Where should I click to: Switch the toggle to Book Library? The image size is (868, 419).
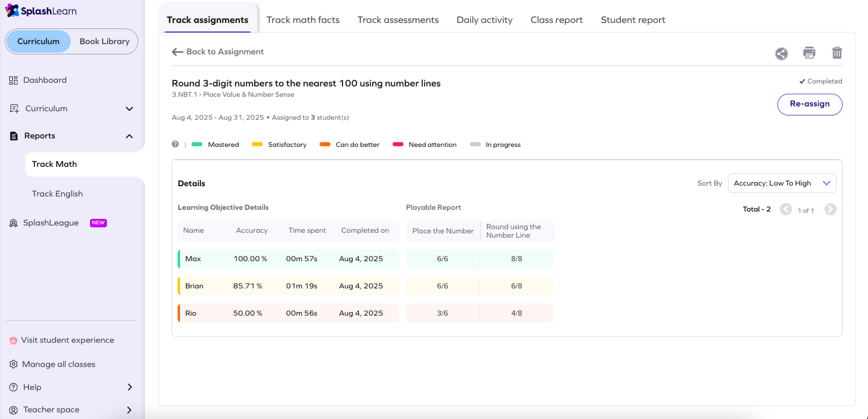104,41
